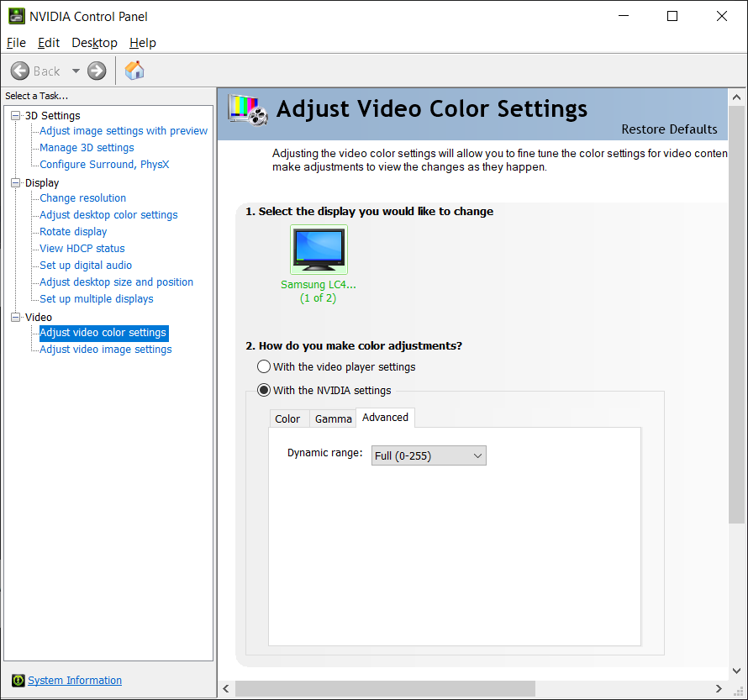The height and width of the screenshot is (700, 748).
Task: Collapse the Video tree node
Action: [x=15, y=318]
